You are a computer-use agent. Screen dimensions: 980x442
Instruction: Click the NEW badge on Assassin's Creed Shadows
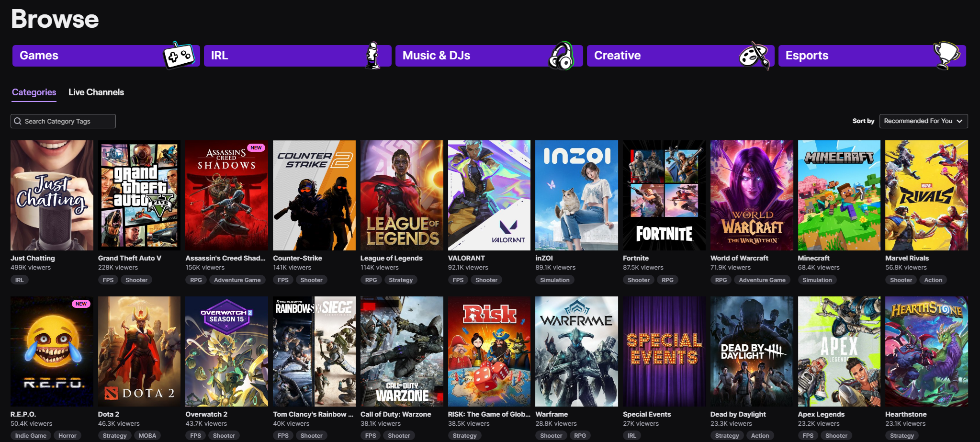point(256,148)
